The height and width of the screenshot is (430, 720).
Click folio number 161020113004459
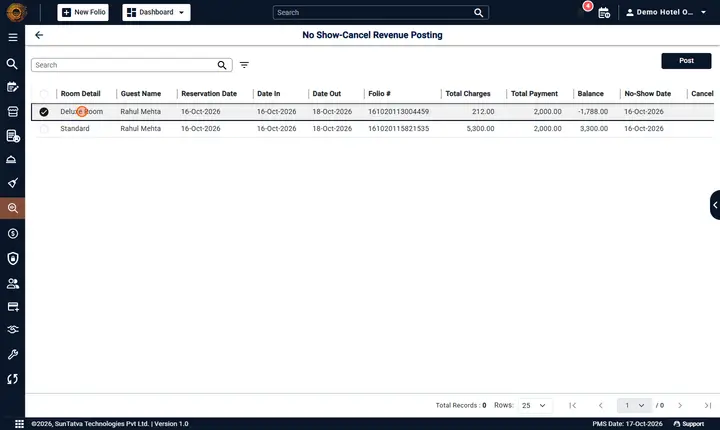point(399,112)
